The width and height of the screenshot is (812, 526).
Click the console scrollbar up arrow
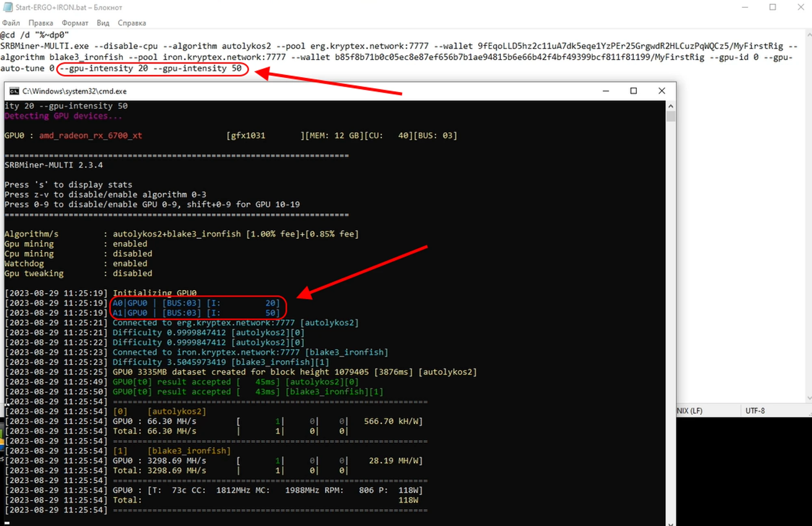[x=671, y=106]
